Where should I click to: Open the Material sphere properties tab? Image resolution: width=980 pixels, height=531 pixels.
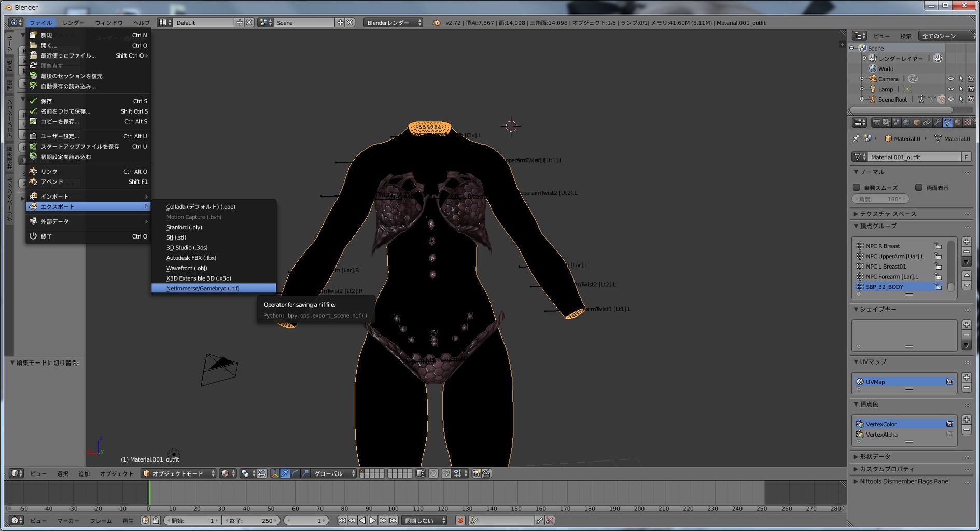pyautogui.click(x=958, y=123)
